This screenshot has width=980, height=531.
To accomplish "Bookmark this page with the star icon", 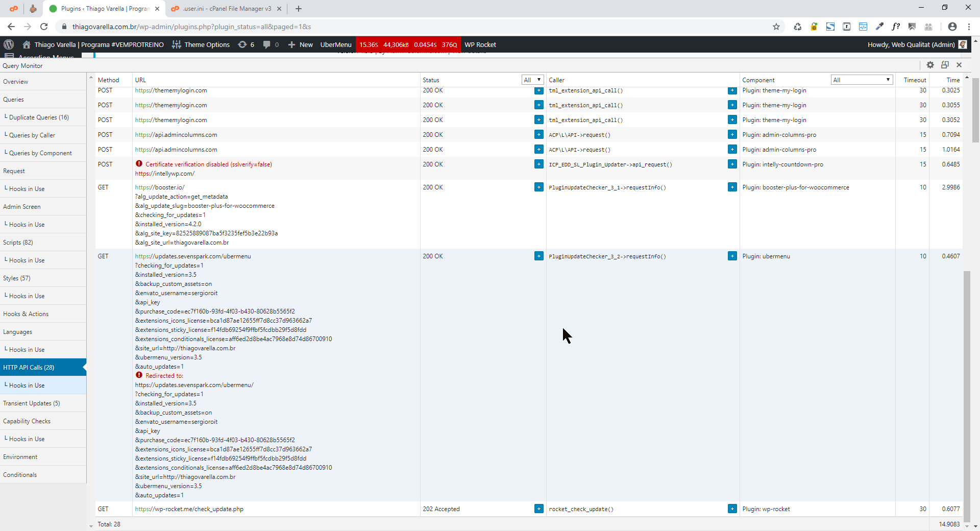I will click(776, 27).
